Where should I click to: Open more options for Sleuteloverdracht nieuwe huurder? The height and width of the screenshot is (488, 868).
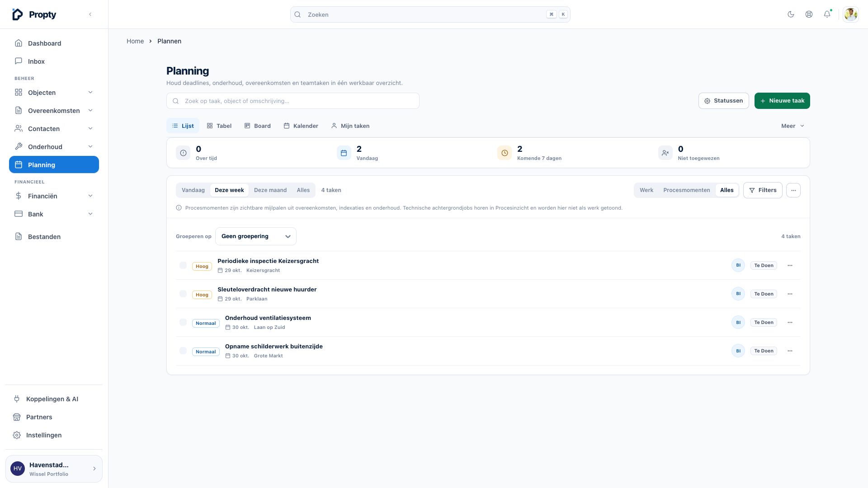(790, 294)
